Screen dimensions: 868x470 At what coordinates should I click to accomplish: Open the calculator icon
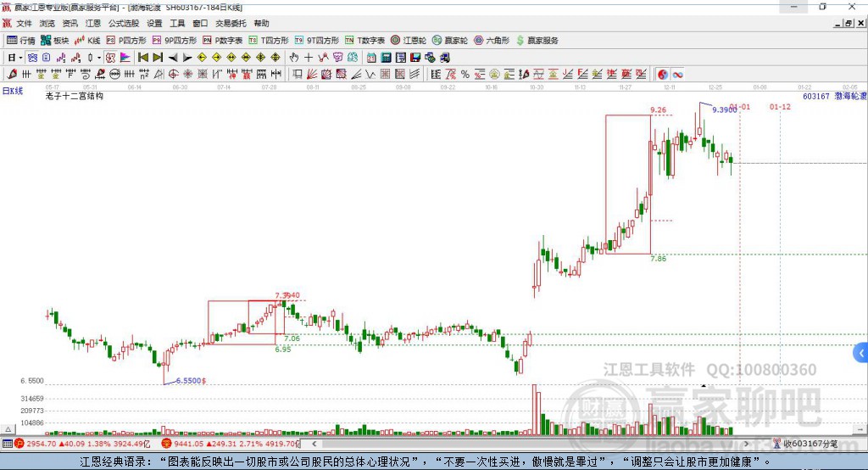click(x=386, y=58)
